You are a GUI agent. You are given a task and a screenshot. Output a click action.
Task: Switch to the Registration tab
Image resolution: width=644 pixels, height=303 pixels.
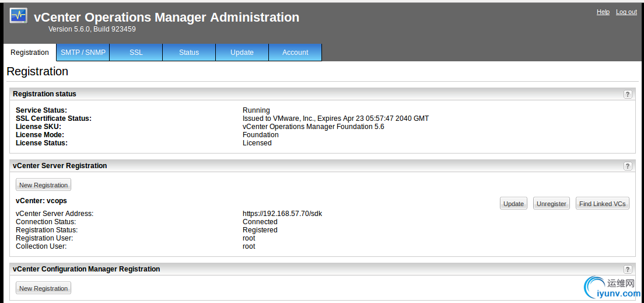click(x=30, y=53)
